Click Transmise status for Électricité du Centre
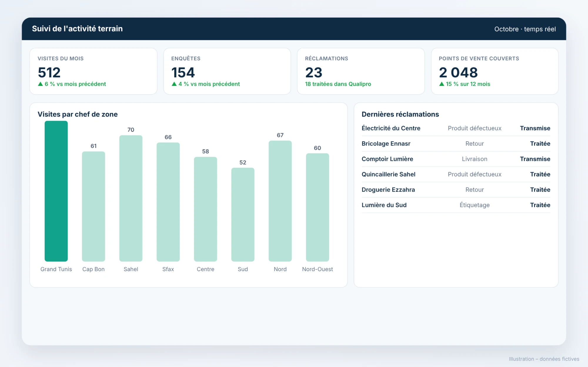This screenshot has width=588, height=367. pos(535,128)
